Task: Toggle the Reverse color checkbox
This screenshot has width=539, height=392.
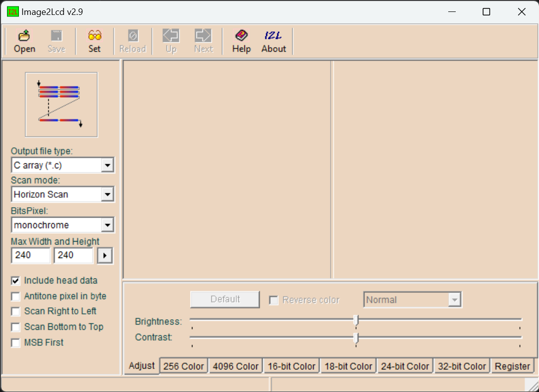Action: coord(274,300)
